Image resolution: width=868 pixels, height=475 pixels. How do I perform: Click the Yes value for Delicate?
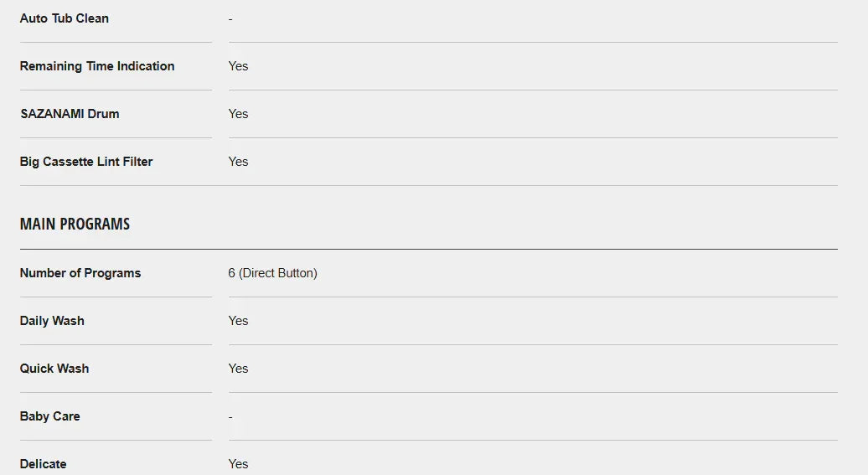(x=238, y=464)
